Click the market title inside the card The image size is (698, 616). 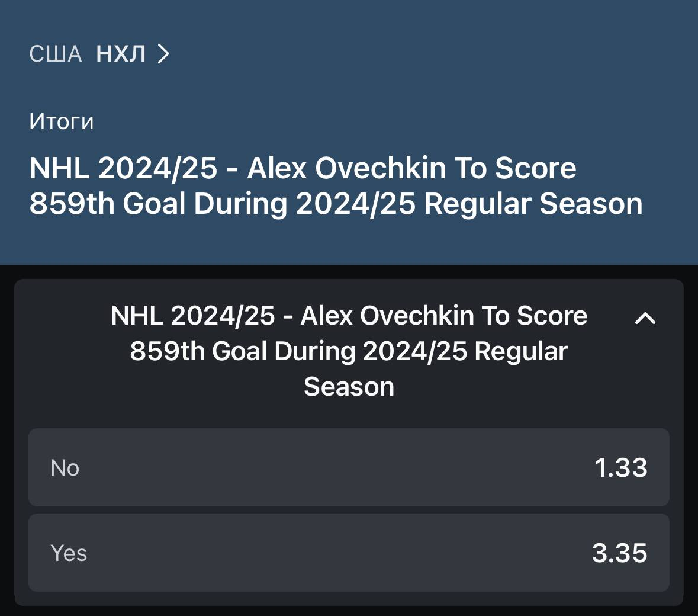pyautogui.click(x=349, y=351)
